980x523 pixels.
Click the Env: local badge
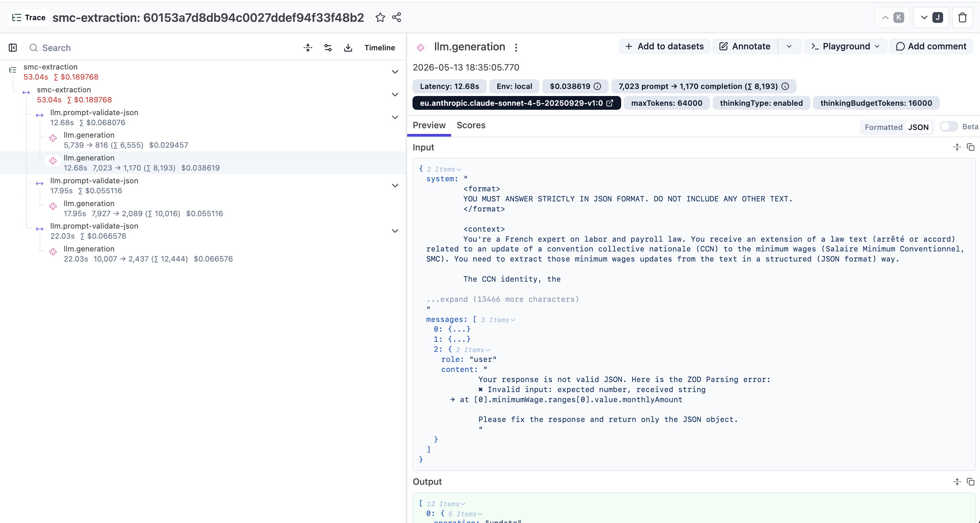514,86
